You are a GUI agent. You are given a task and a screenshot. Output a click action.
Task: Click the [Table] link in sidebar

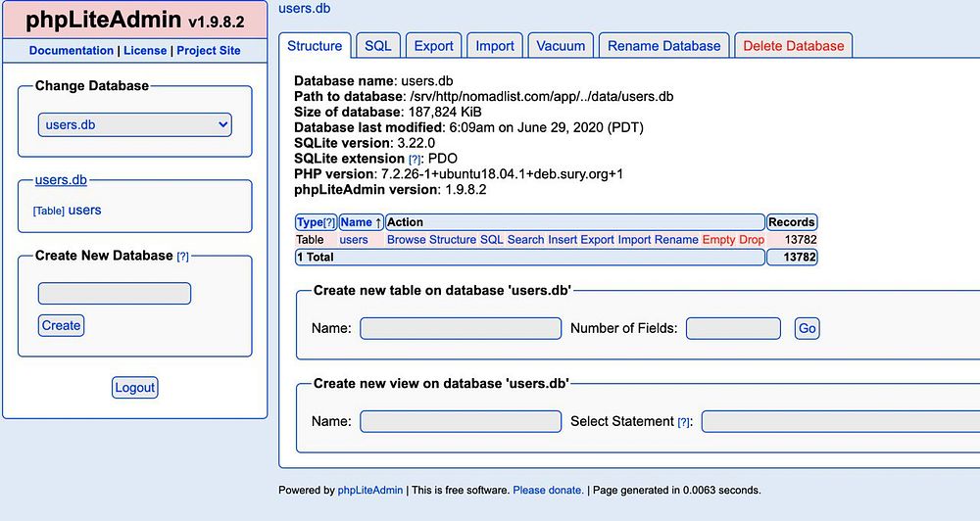point(49,212)
